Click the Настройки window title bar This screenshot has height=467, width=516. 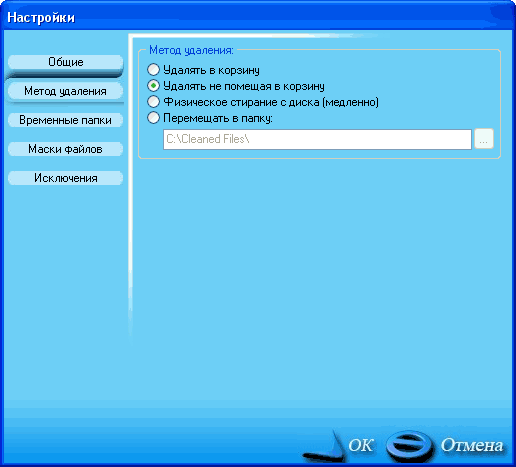[x=258, y=17]
